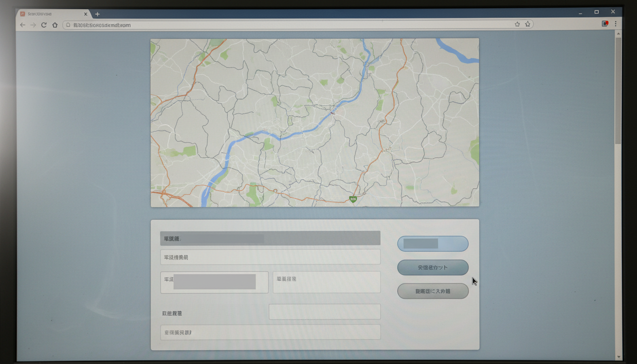Open the red extension icon in toolbar
Image resolution: width=637 pixels, height=364 pixels.
(605, 24)
